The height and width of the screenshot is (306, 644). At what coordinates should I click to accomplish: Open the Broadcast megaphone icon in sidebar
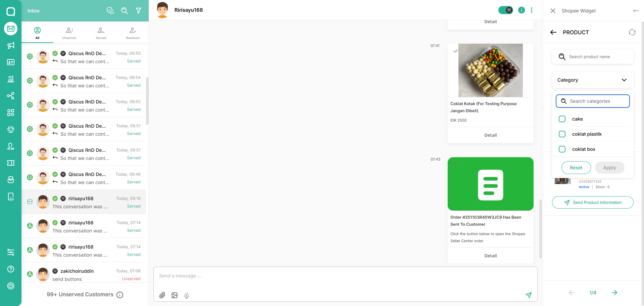[11, 45]
